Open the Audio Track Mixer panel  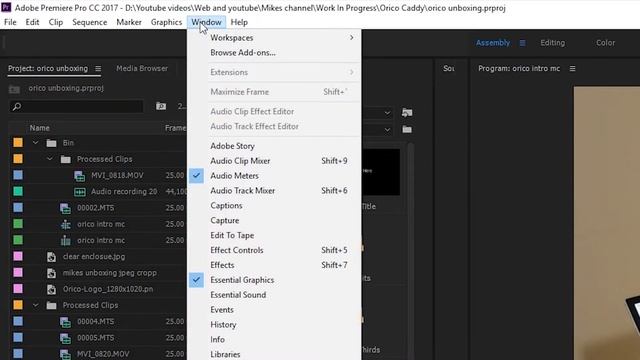coord(274,191)
